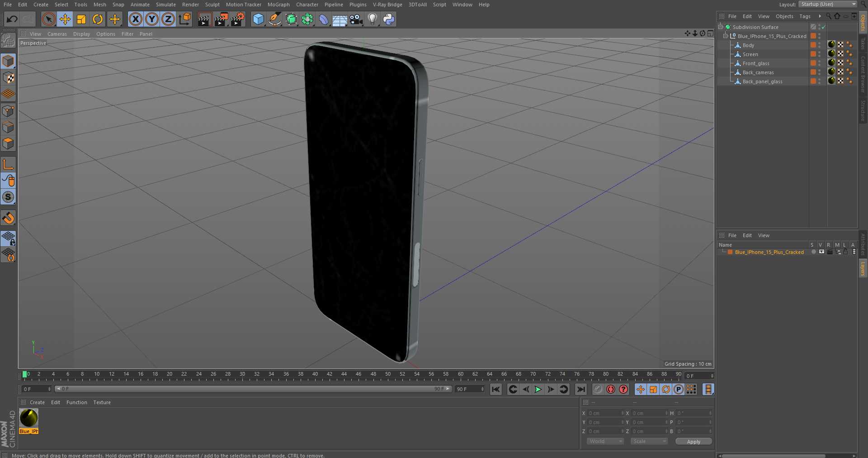Click record active objects button
The height and width of the screenshot is (458, 868).
click(598, 389)
